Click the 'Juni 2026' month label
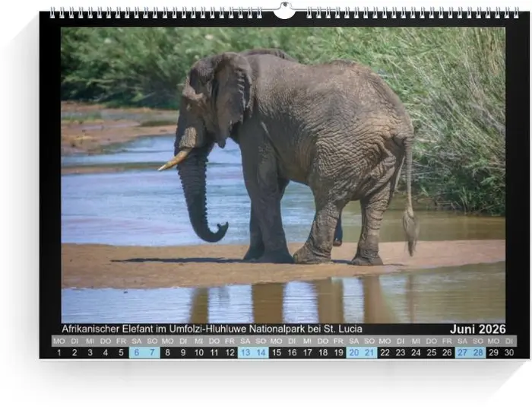Viewport: 532px width, 407px height. (x=477, y=329)
